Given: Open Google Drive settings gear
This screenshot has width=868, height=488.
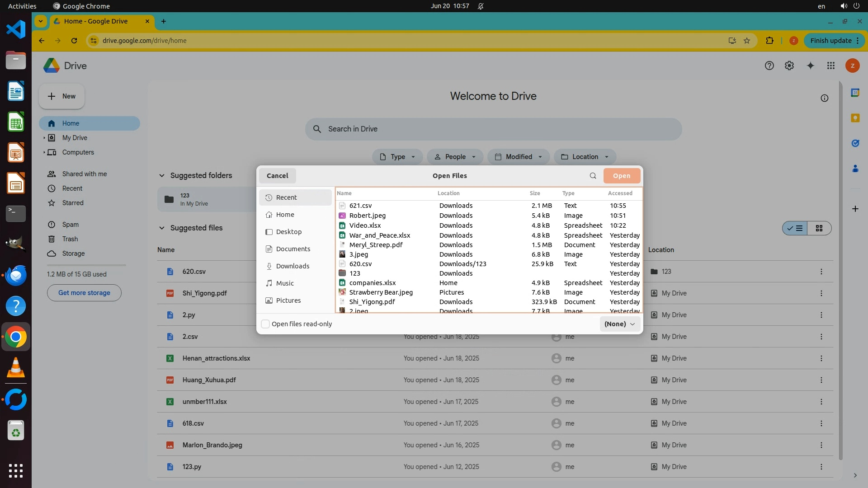Looking at the screenshot, I should [789, 66].
